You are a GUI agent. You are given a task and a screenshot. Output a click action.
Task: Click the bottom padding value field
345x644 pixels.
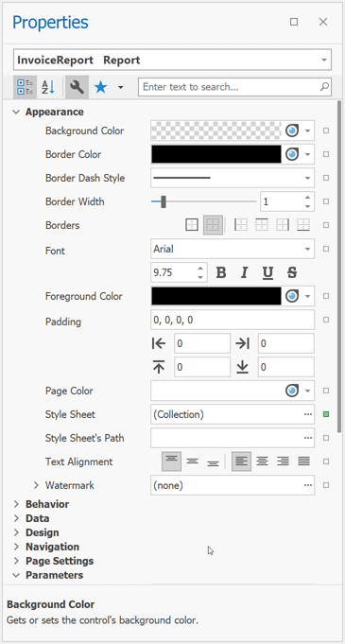click(x=286, y=367)
